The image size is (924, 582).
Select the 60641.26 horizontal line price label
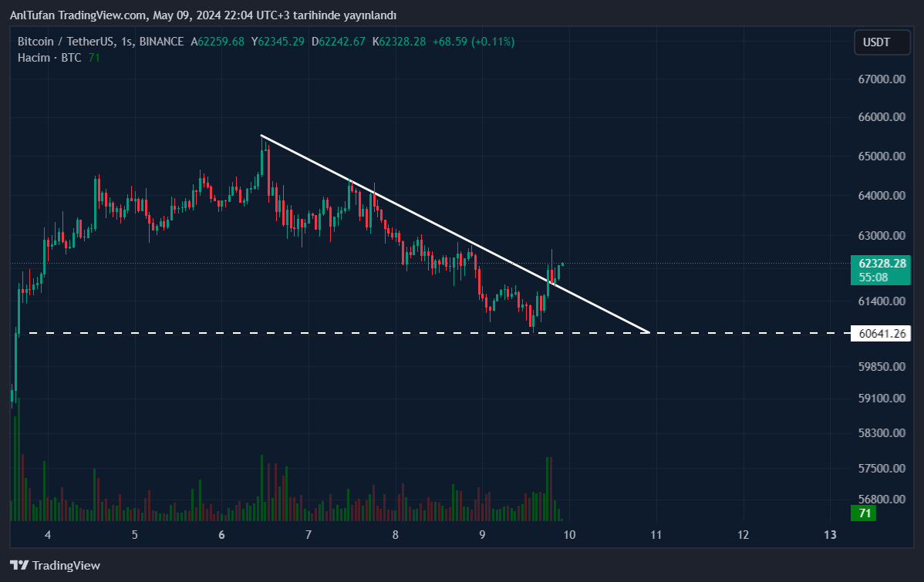[x=881, y=334]
